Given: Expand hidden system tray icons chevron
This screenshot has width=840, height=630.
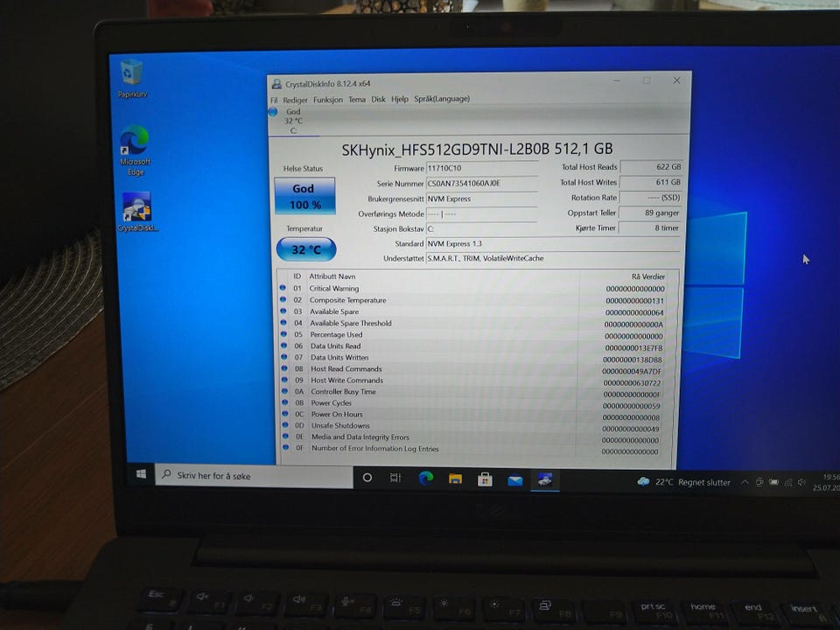Looking at the screenshot, I should [x=745, y=482].
